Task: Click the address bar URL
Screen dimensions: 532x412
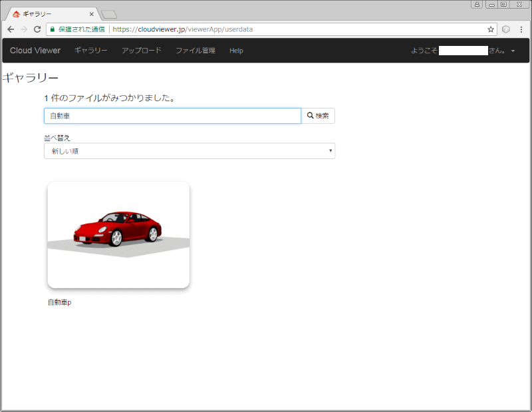Action: pyautogui.click(x=182, y=29)
